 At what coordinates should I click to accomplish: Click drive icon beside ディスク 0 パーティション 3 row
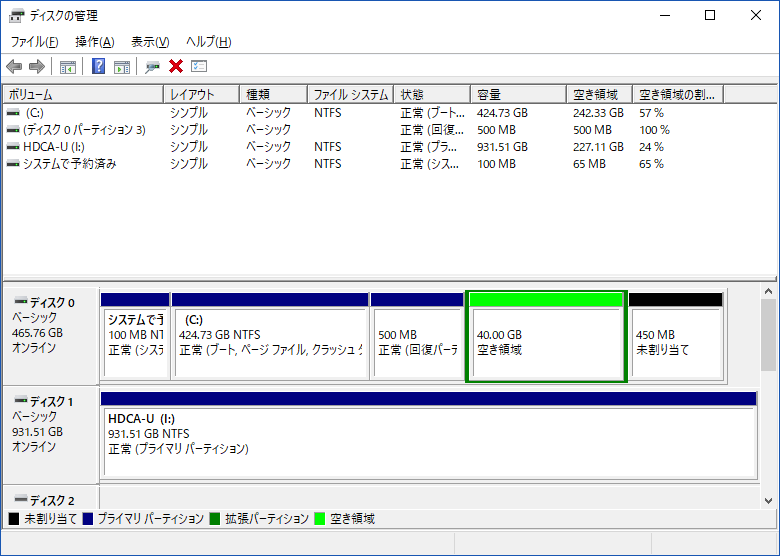pyautogui.click(x=13, y=130)
